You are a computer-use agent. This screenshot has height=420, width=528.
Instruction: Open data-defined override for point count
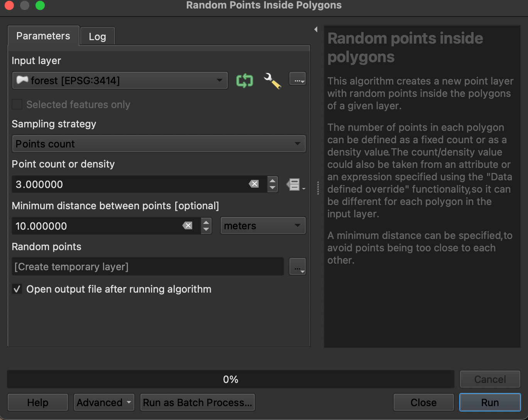tap(295, 185)
